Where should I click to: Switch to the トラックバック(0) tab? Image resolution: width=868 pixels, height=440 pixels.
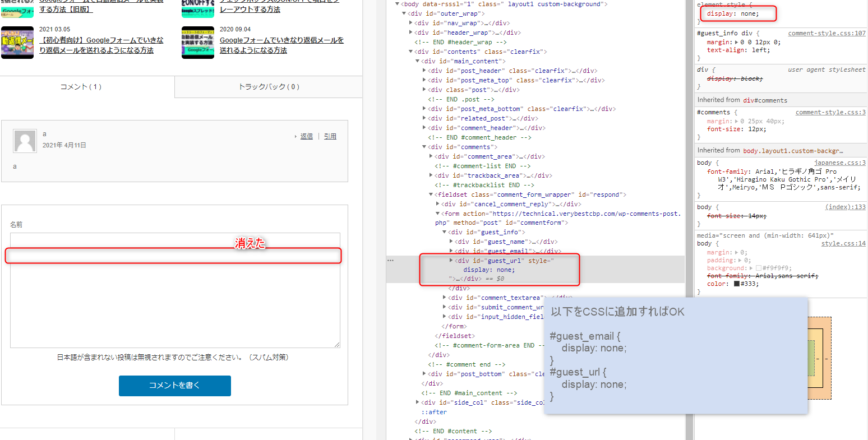tap(269, 87)
